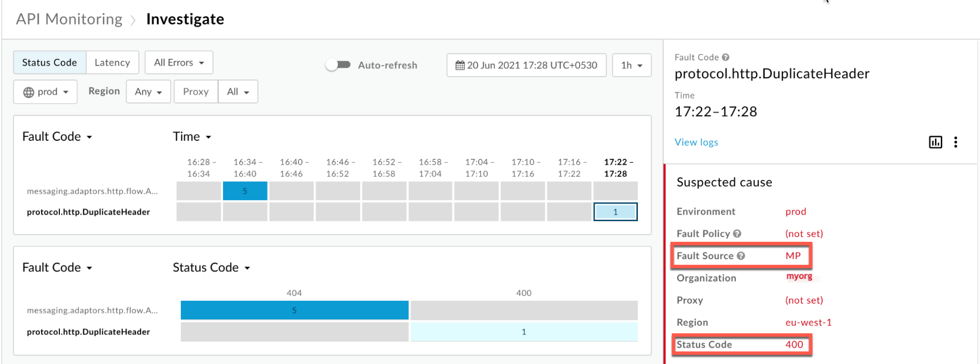
Task: Expand the All Errors dropdown
Action: click(x=178, y=63)
